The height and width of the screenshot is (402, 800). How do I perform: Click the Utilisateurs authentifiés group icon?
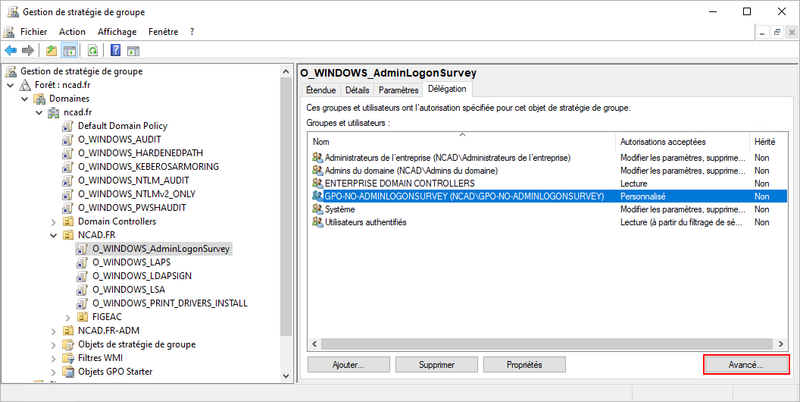(319, 223)
